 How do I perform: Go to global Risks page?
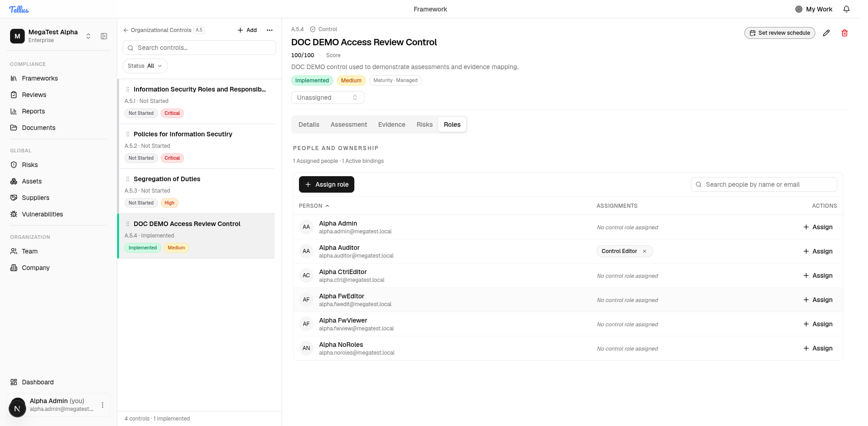point(58,165)
